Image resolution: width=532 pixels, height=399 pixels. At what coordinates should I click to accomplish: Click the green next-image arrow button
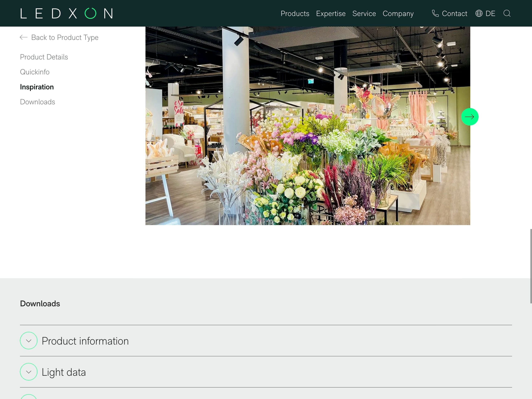point(469,117)
